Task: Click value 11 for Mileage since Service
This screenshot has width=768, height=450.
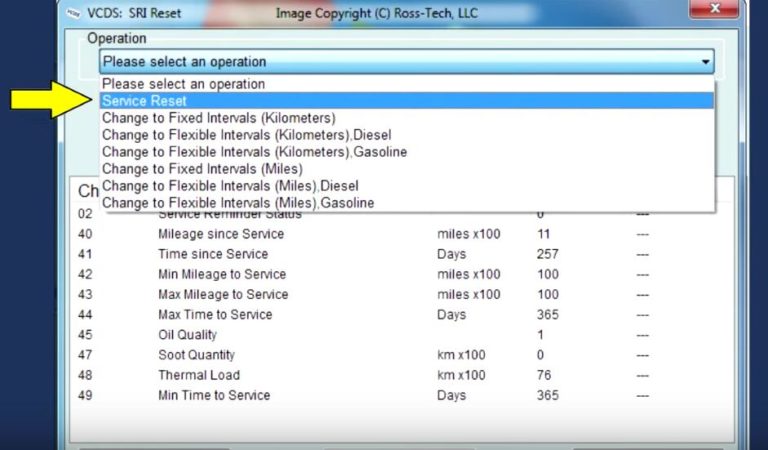Action: (543, 234)
